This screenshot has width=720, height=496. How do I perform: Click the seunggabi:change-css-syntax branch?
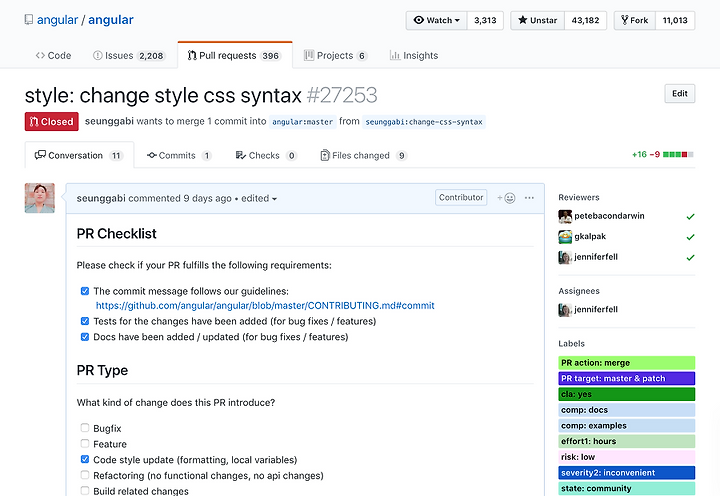pyautogui.click(x=424, y=122)
